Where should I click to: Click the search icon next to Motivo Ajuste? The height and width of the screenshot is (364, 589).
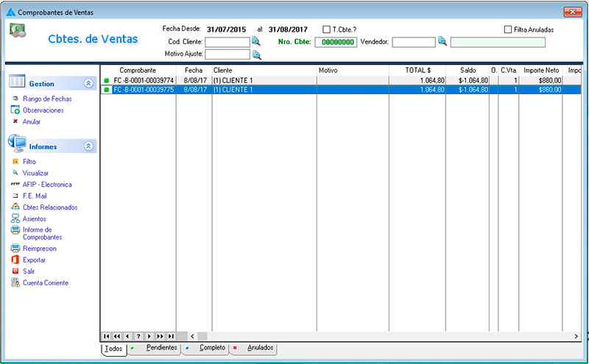click(256, 54)
